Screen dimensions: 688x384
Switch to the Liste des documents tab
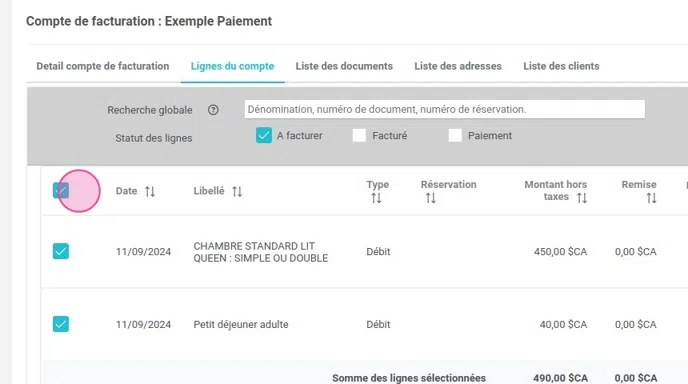[344, 66]
